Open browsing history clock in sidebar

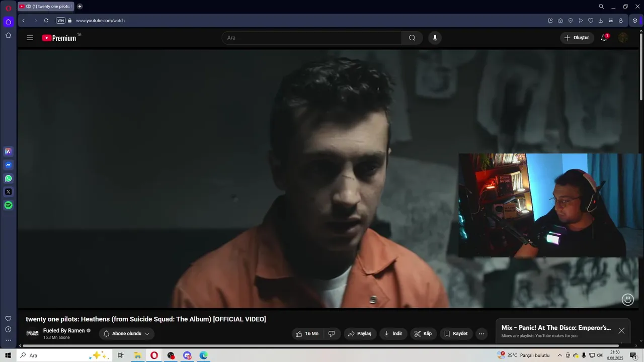[8, 329]
